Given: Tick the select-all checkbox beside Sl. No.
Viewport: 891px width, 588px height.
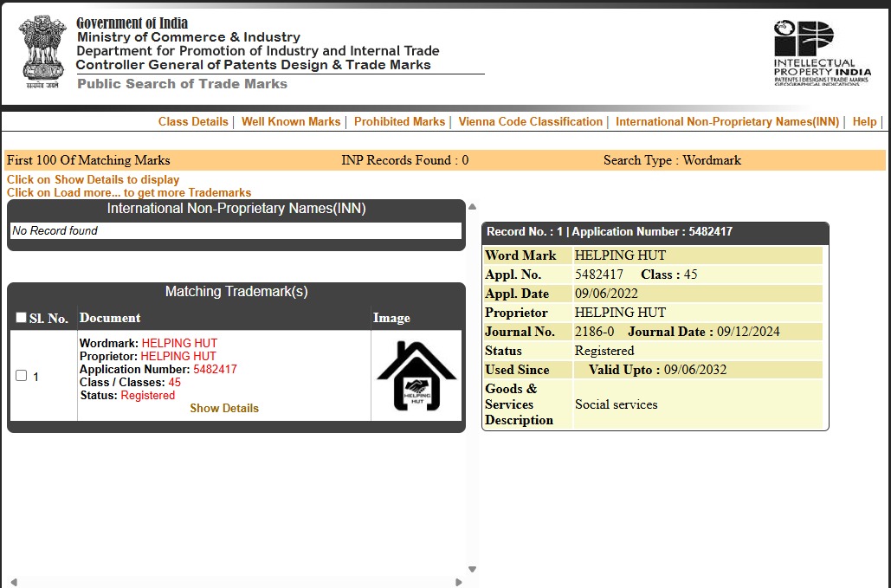Looking at the screenshot, I should pos(21,317).
